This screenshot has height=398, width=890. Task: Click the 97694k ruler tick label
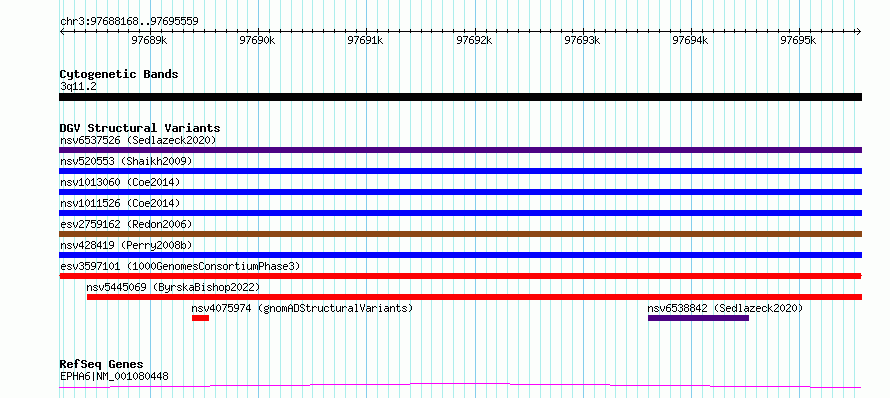(691, 40)
